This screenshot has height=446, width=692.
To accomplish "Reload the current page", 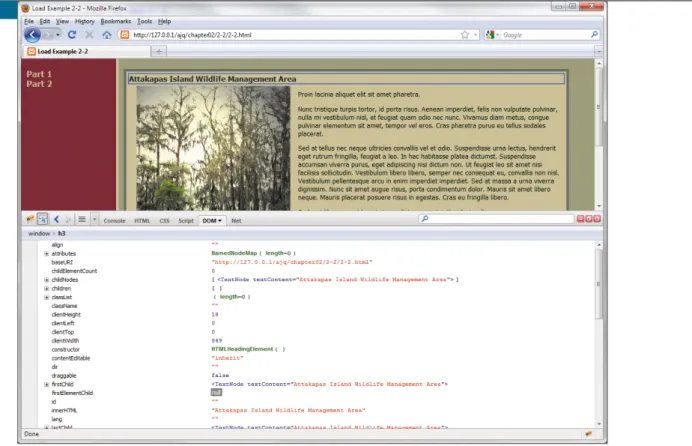I will point(72,34).
